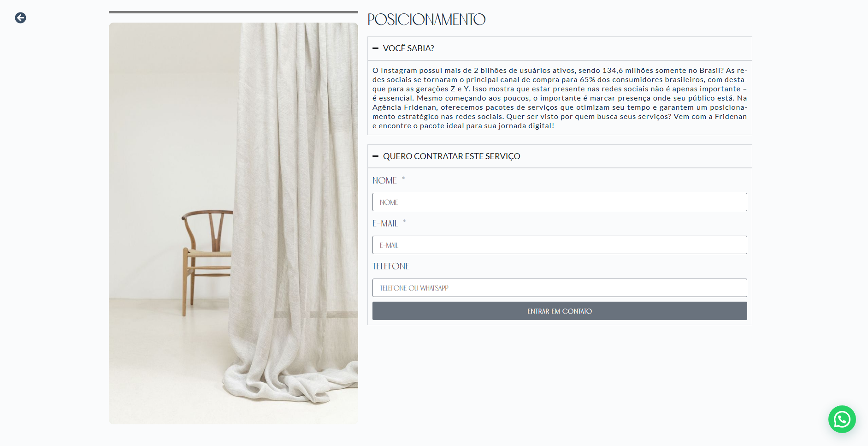Click the TELEFONE field label

click(x=391, y=266)
